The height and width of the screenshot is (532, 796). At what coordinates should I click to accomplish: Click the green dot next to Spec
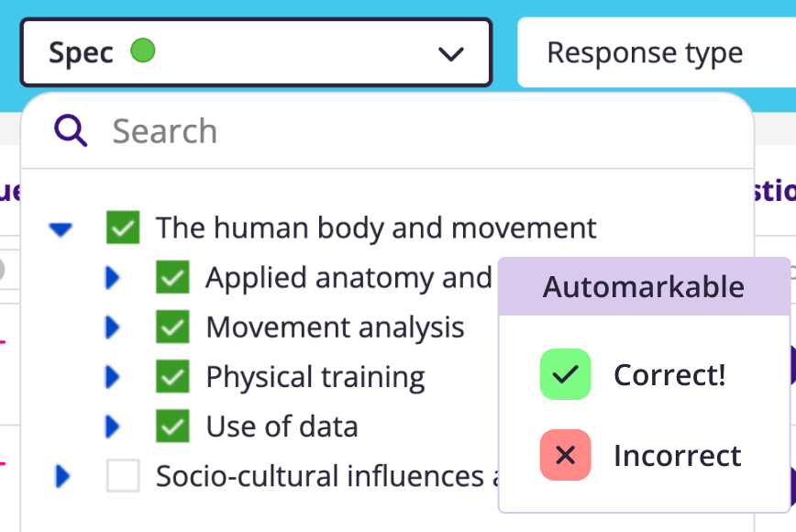143,50
